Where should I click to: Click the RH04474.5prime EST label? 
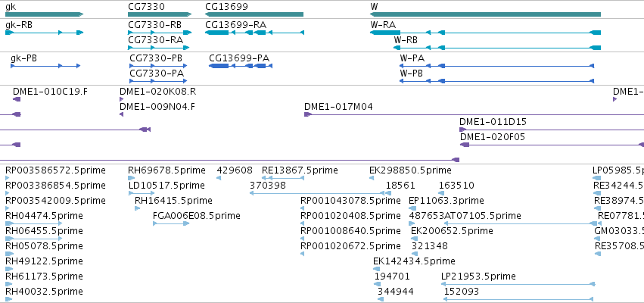[x=44, y=216]
